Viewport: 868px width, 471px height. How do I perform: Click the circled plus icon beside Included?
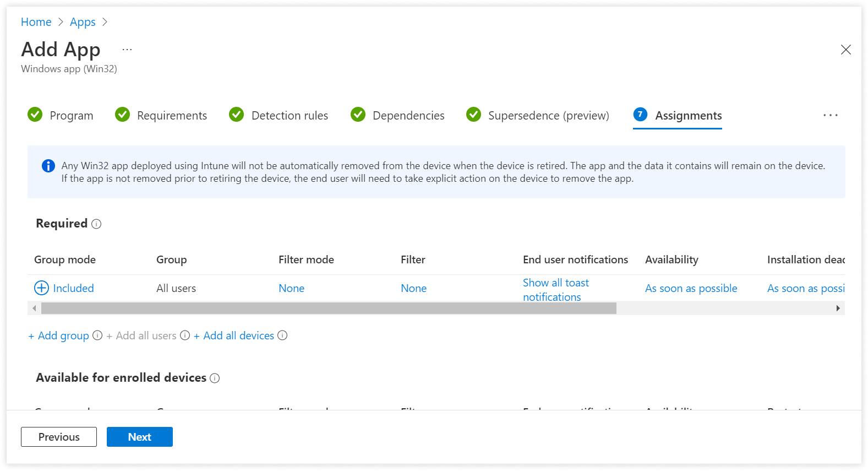(42, 288)
